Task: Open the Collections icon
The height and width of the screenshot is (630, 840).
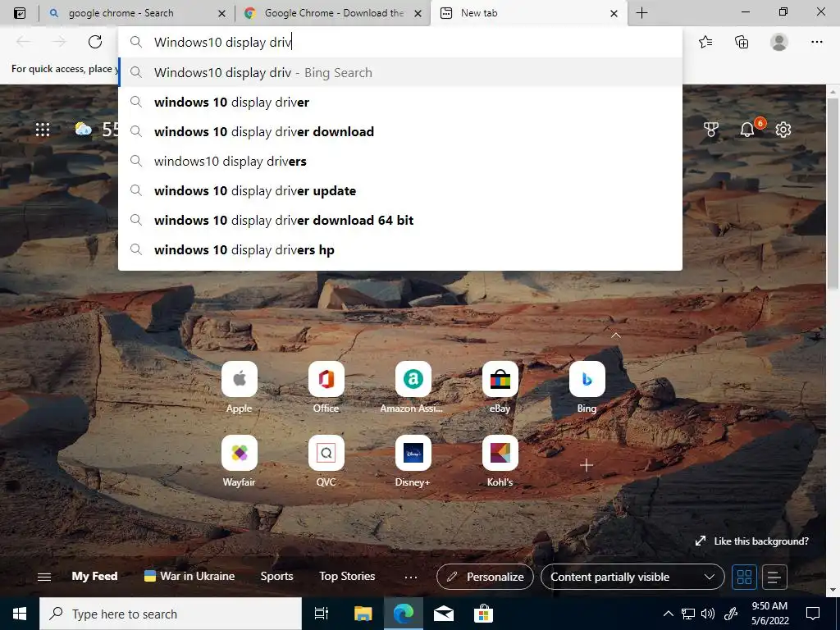Action: click(742, 42)
